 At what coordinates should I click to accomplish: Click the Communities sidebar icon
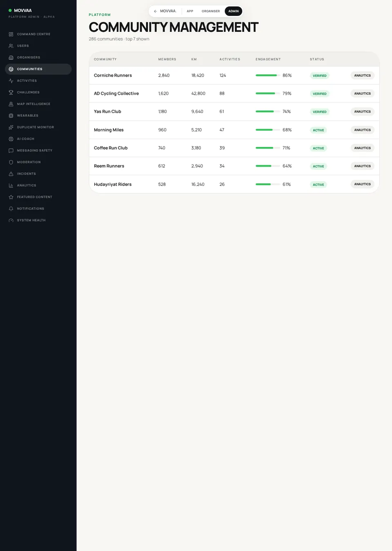tap(11, 69)
